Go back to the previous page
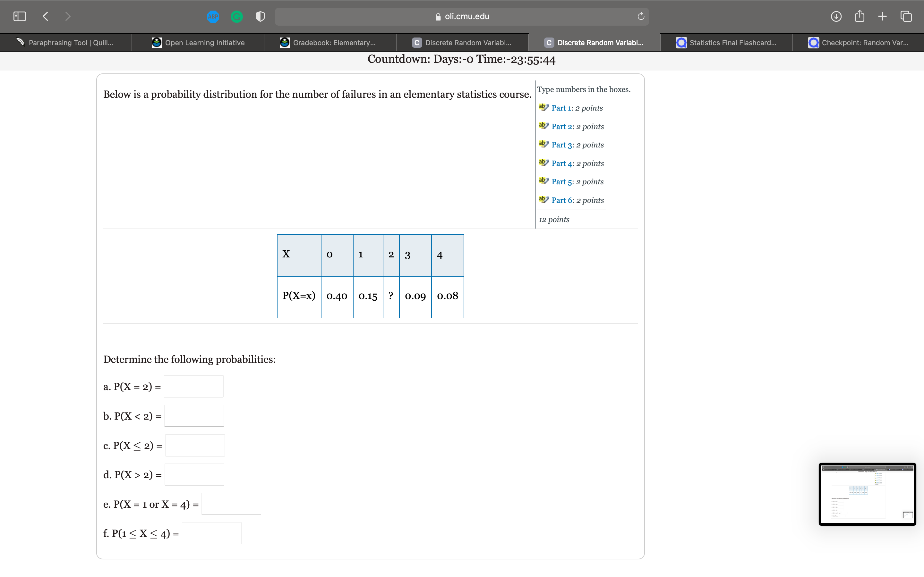924x577 pixels. click(46, 16)
